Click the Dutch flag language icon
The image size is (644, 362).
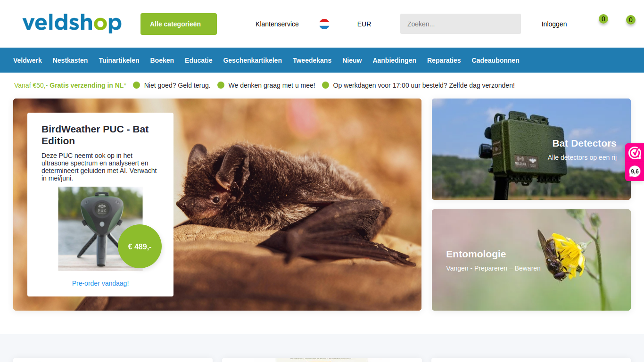click(324, 24)
